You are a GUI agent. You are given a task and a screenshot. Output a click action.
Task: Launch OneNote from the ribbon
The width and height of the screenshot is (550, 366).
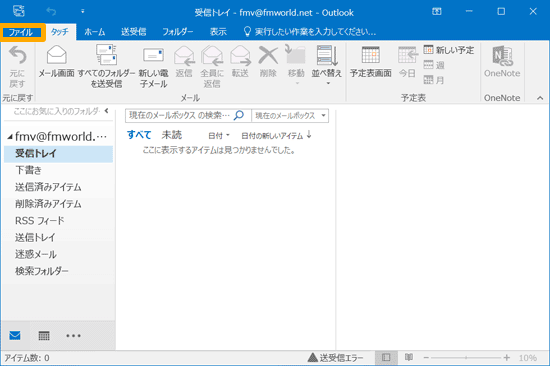(x=502, y=61)
